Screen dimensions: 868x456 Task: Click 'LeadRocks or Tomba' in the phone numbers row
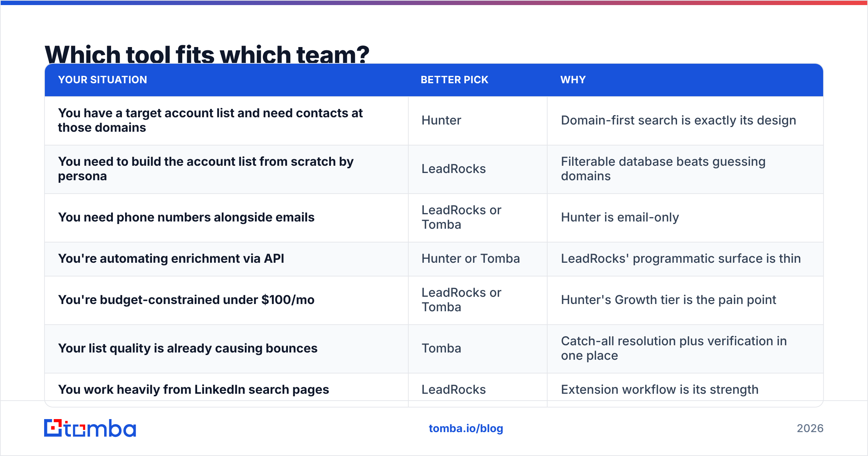461,217
